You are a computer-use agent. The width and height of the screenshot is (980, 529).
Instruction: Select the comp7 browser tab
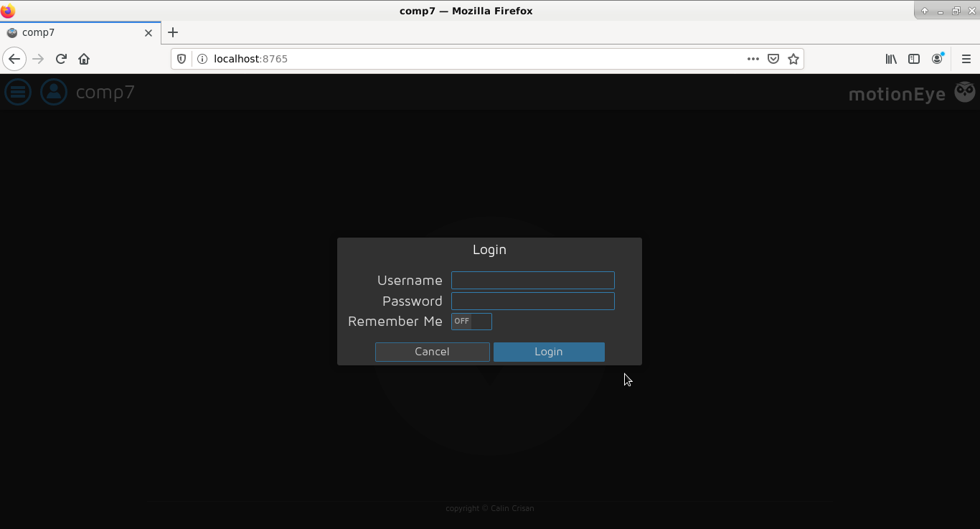(80, 32)
